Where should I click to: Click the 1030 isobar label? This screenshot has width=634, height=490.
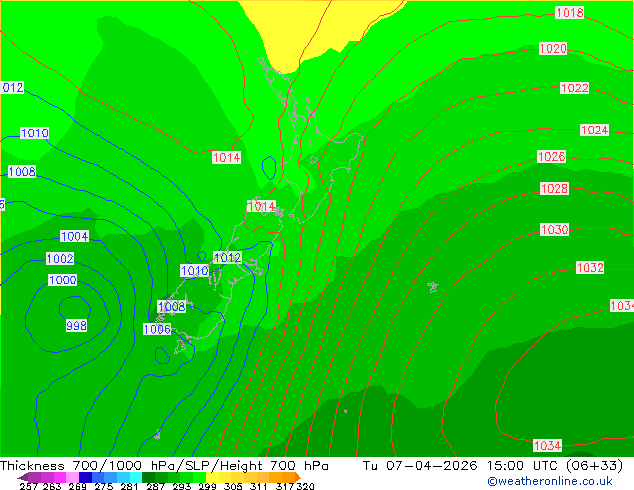click(x=554, y=230)
